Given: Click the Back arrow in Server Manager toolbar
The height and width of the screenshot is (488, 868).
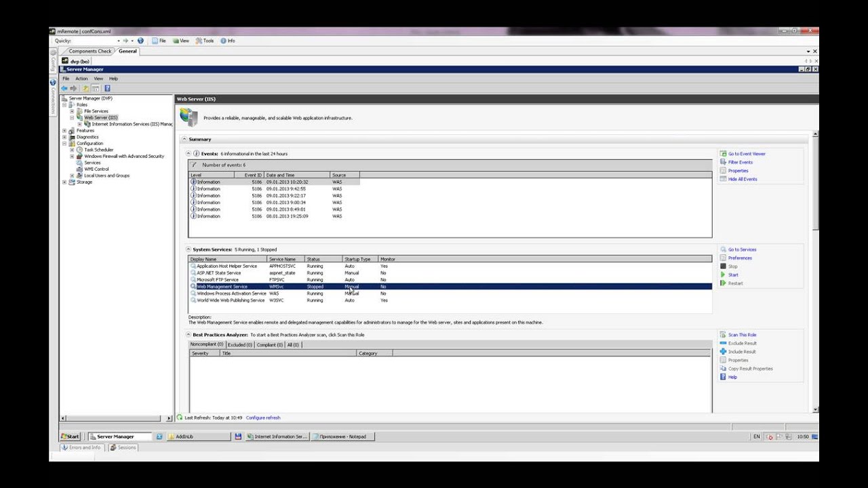Looking at the screenshot, I should coord(64,88).
